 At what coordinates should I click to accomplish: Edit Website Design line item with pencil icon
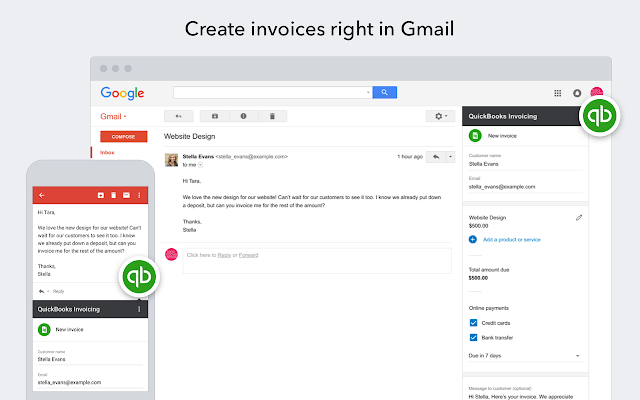click(579, 218)
